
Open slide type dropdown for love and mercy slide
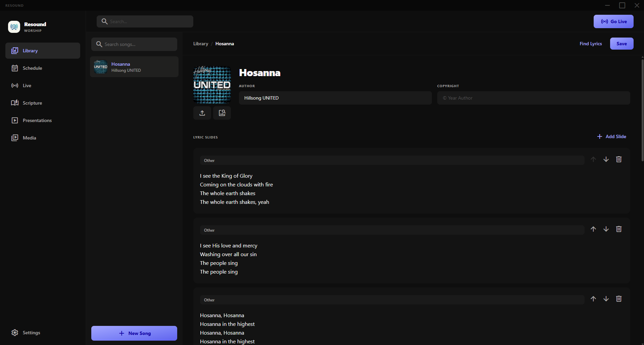pyautogui.click(x=392, y=230)
